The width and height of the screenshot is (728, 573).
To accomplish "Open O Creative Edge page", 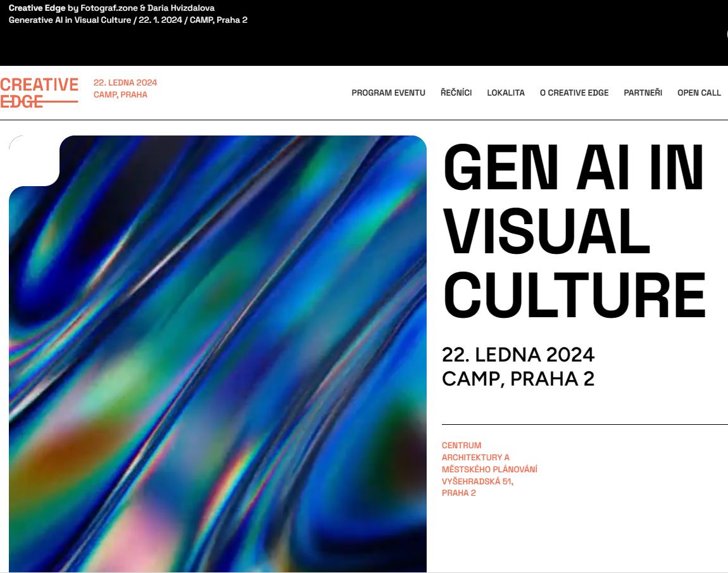I will 574,93.
